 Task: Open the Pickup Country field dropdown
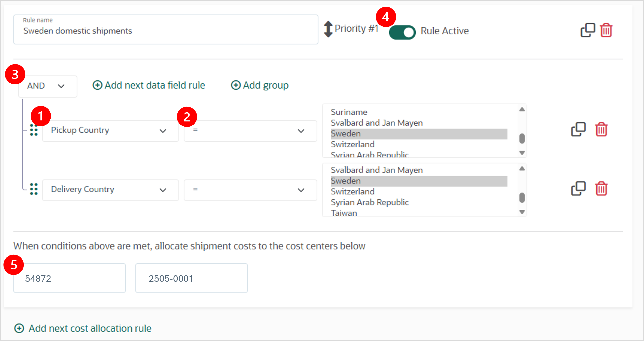110,131
